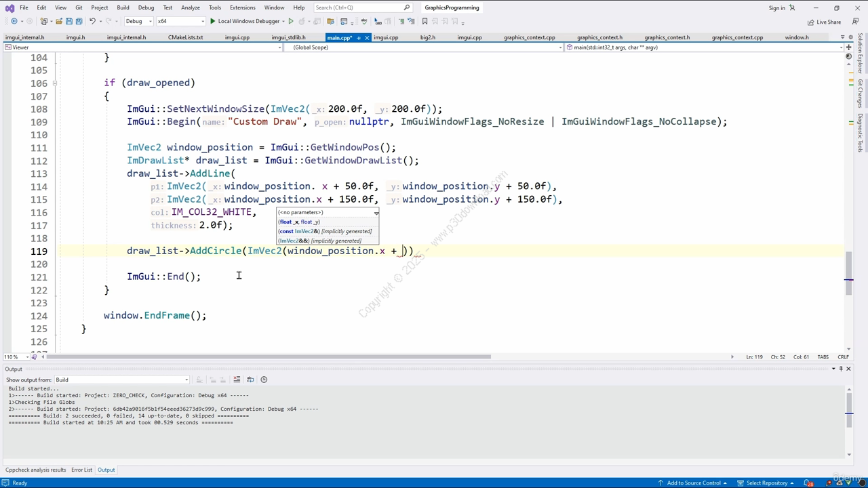This screenshot has width=868, height=488.
Task: Close the main.cpp tab
Action: tap(367, 38)
